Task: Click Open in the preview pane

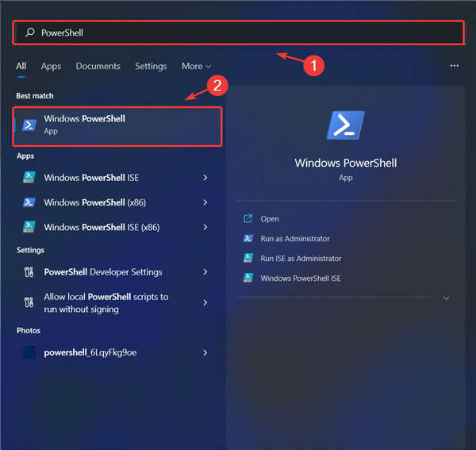Action: 270,218
